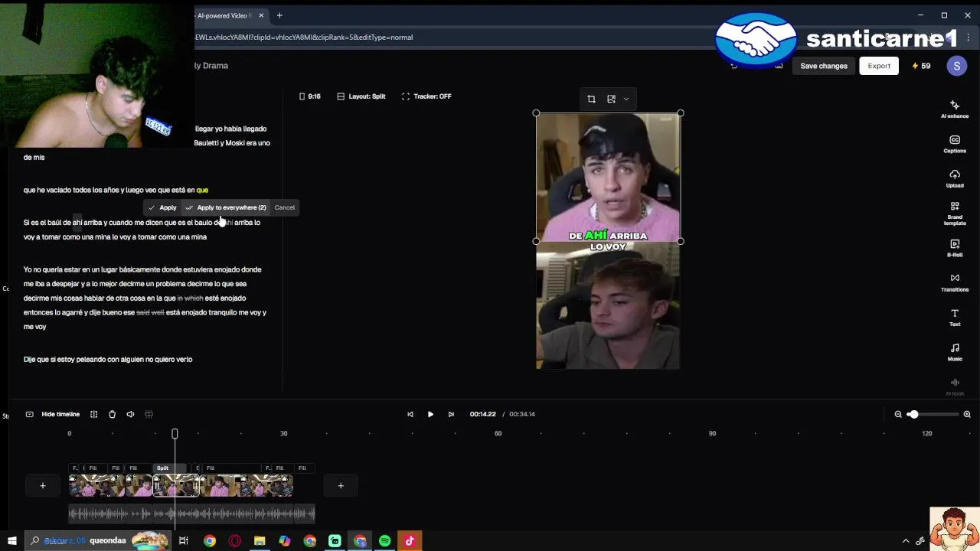Click the bottom-right crop handle on preview
The width and height of the screenshot is (980, 551).
(680, 241)
